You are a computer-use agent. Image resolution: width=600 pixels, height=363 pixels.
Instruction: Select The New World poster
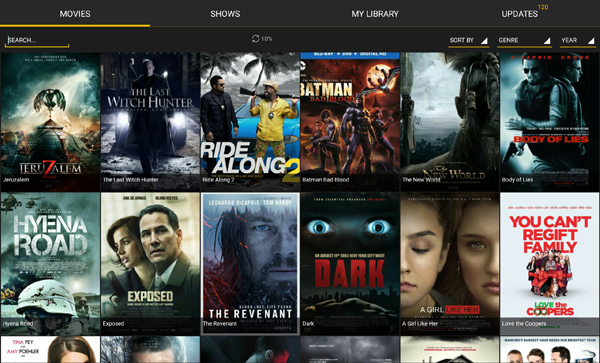(450, 122)
